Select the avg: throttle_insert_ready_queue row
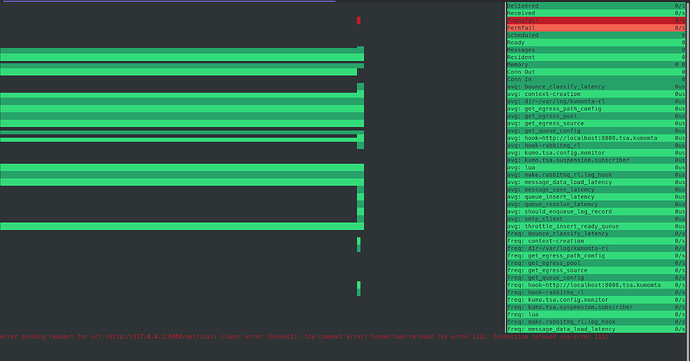Viewport: 690px width, 361px height. point(596,226)
